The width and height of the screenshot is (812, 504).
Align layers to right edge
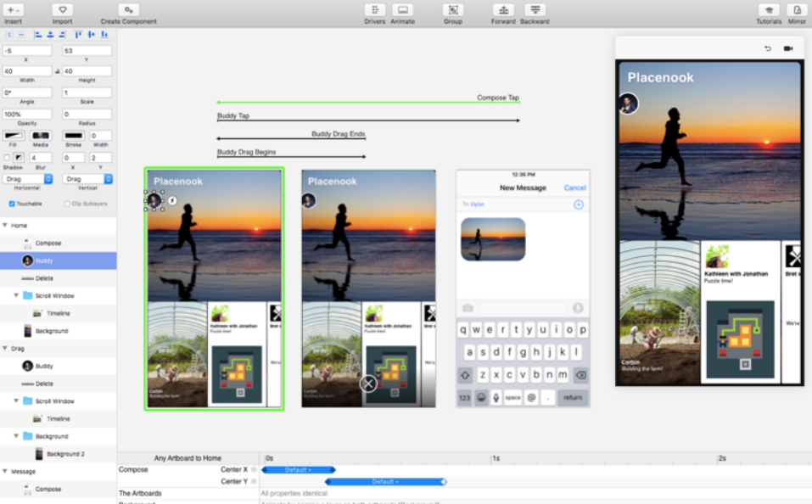[x=62, y=35]
